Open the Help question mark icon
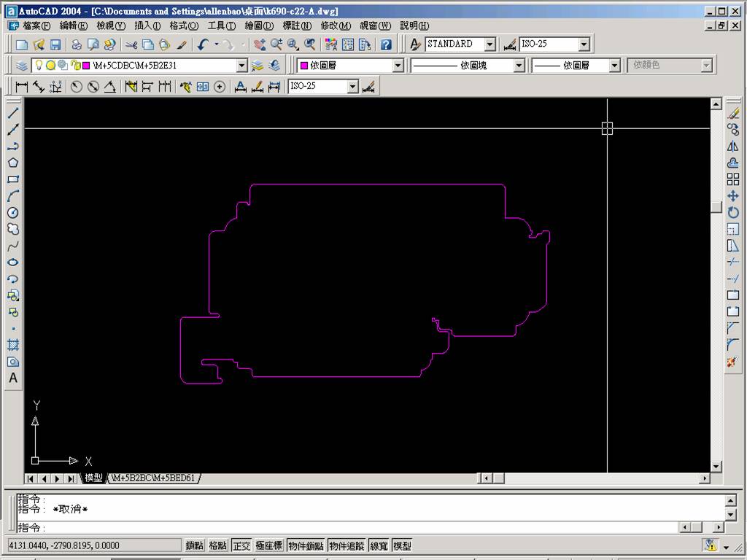 [x=386, y=44]
